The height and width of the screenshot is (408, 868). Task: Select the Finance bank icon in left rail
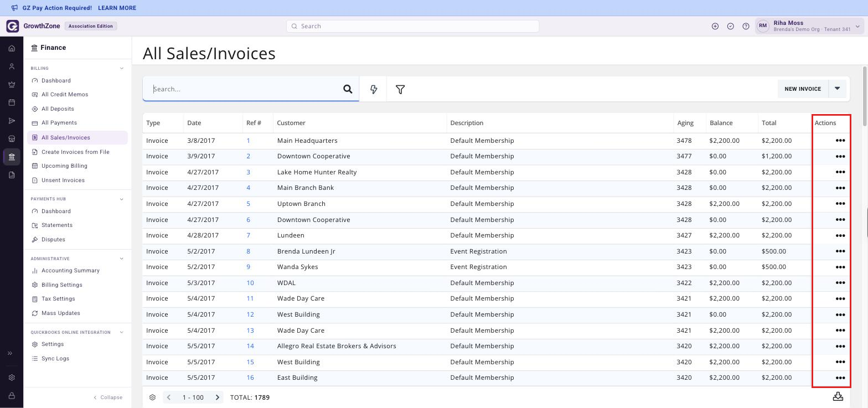pyautogui.click(x=12, y=157)
